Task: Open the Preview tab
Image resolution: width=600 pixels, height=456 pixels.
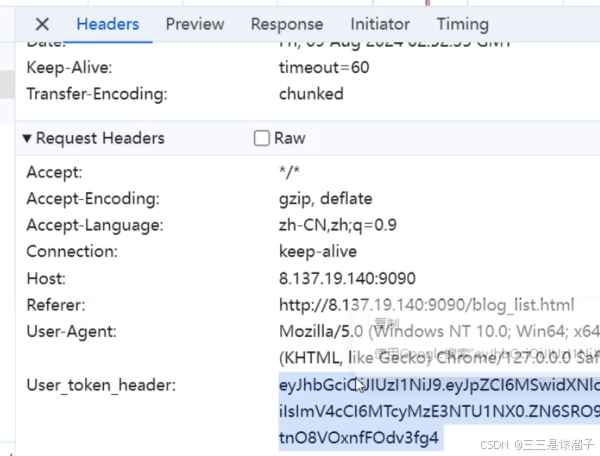Action: [195, 24]
